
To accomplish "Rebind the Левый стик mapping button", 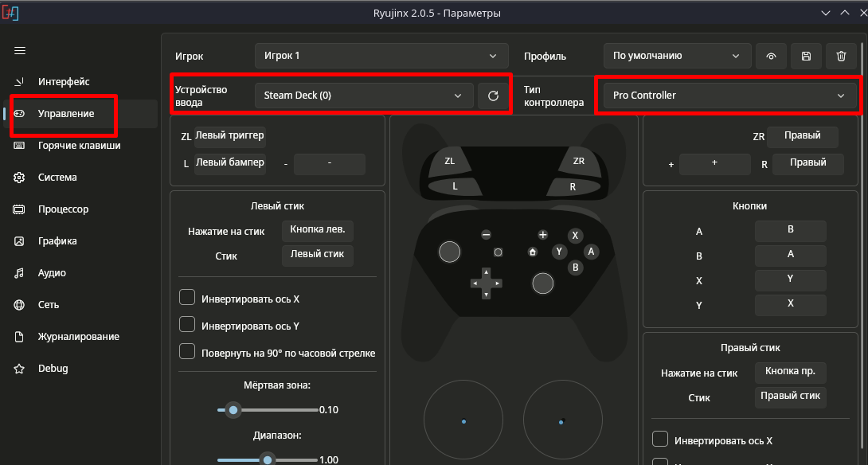I will click(317, 255).
